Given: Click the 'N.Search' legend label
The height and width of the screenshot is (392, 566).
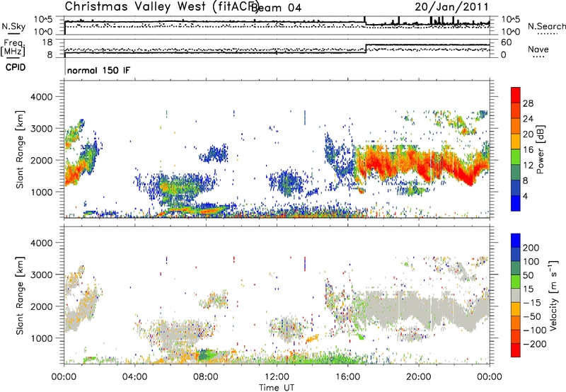Looking at the screenshot, I should tap(546, 26).
